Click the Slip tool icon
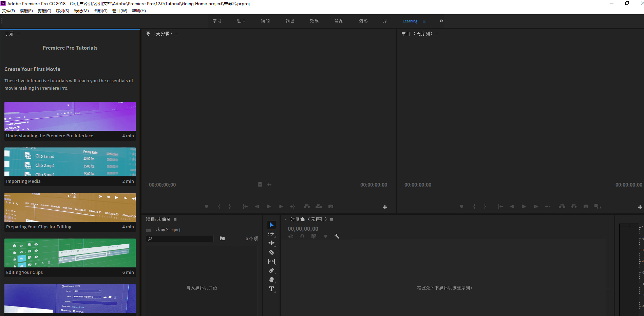 (271, 261)
